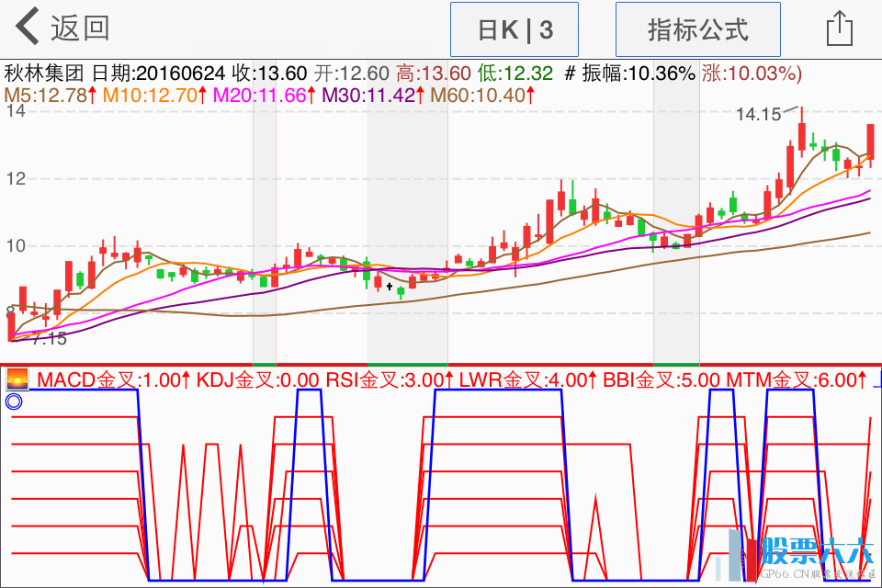
Task: Tap the blue circle icon in indicator panel
Action: [x=13, y=401]
